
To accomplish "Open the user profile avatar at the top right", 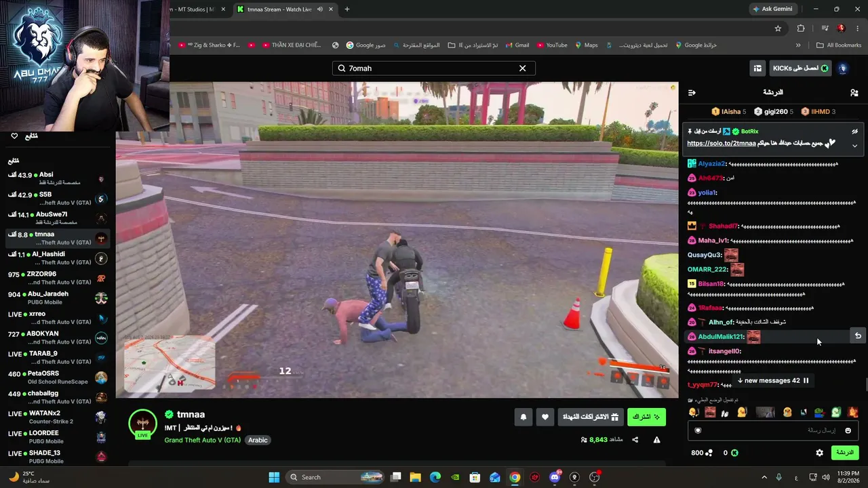I will pyautogui.click(x=843, y=68).
